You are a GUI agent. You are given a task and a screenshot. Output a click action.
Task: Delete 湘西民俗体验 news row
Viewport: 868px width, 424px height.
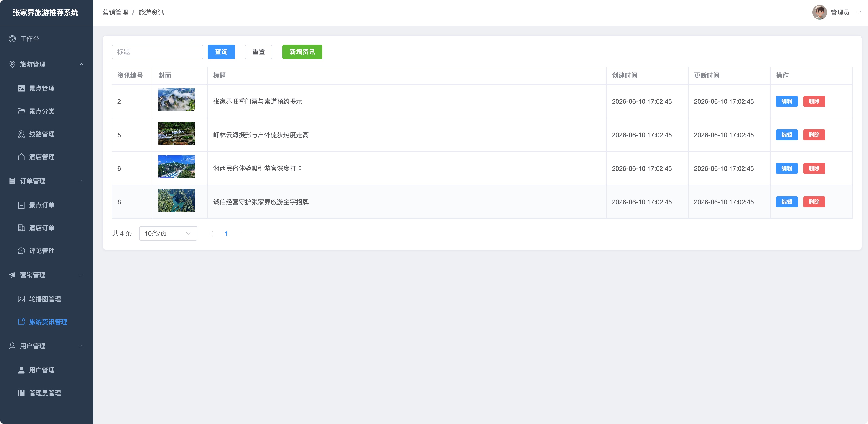pos(814,168)
